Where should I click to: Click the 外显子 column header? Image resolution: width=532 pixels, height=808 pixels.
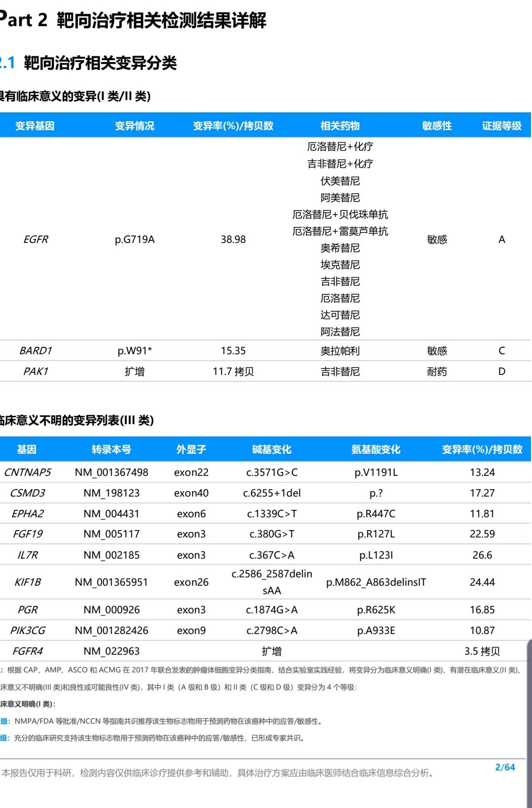tap(191, 449)
